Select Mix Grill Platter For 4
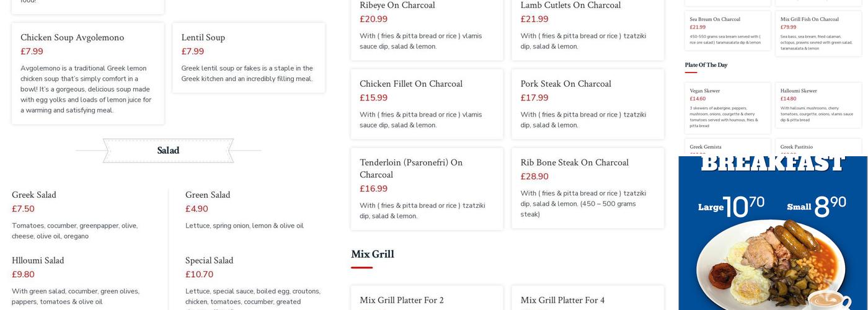The width and height of the screenshot is (868, 310). [x=587, y=300]
